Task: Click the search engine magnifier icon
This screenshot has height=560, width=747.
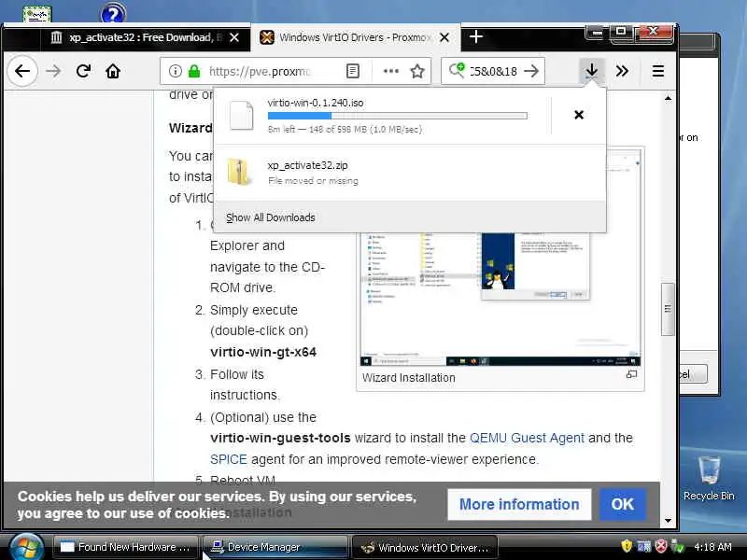Action: click(x=457, y=71)
